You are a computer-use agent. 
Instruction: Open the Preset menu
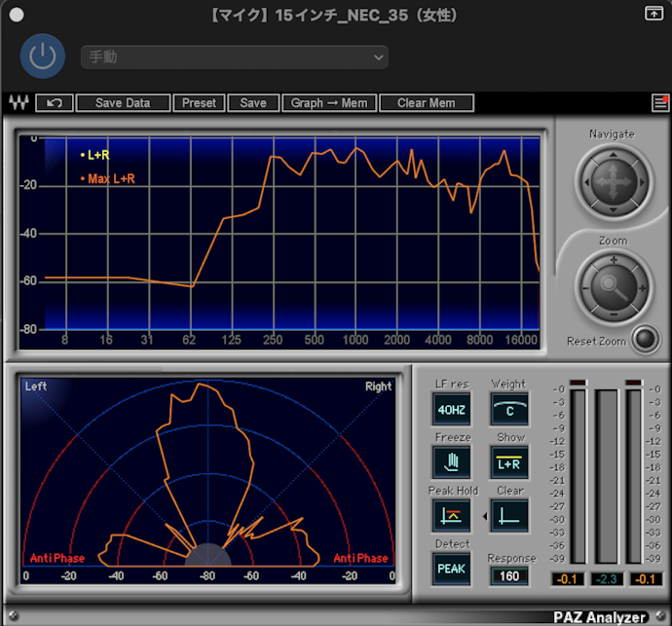(x=199, y=103)
